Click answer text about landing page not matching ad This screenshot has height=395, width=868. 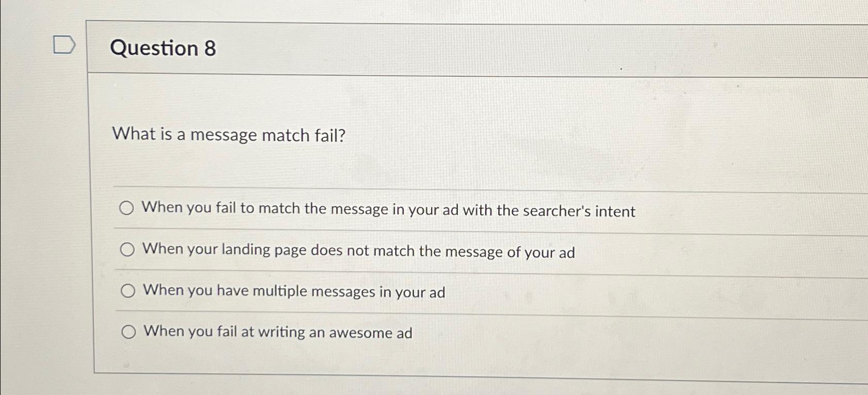pyautogui.click(x=358, y=251)
